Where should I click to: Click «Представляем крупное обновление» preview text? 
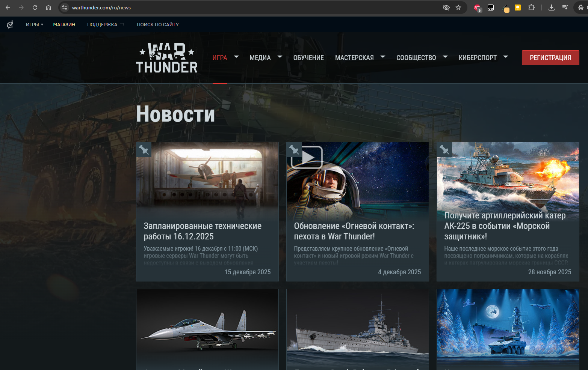(354, 255)
